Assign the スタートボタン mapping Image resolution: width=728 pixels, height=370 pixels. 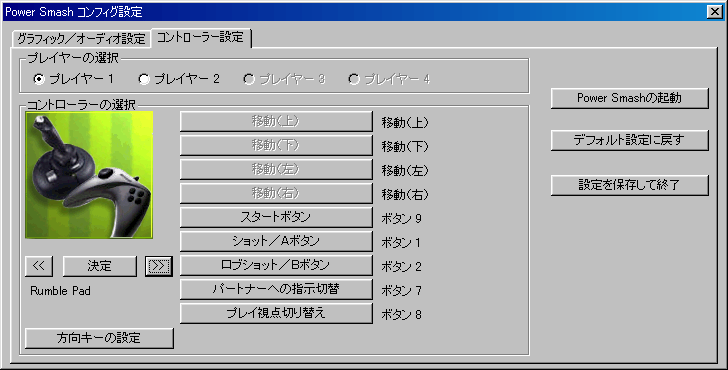(x=276, y=217)
